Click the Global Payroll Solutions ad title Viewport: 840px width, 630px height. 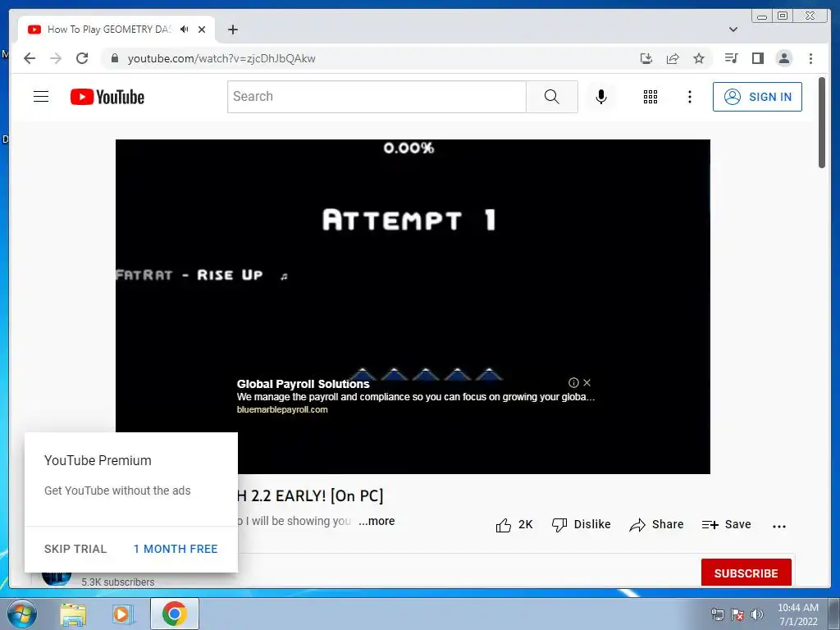304,384
